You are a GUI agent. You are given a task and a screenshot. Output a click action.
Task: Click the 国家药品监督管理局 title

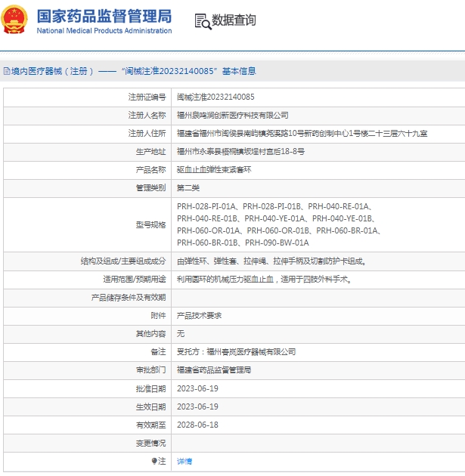tap(104, 16)
